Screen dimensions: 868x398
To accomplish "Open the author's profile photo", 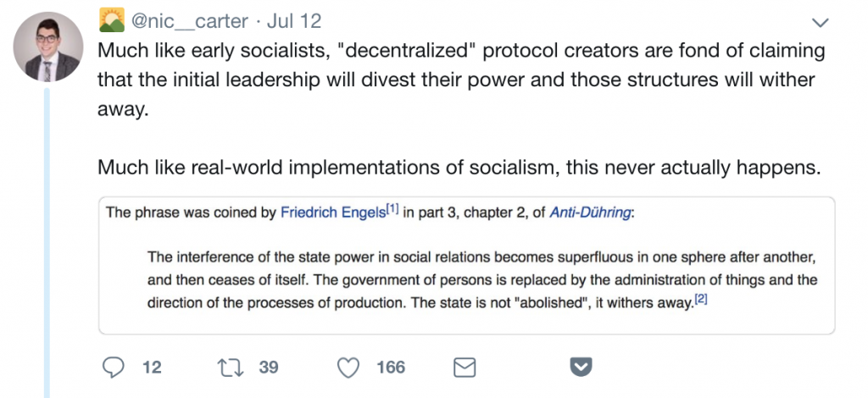I will (x=47, y=47).
